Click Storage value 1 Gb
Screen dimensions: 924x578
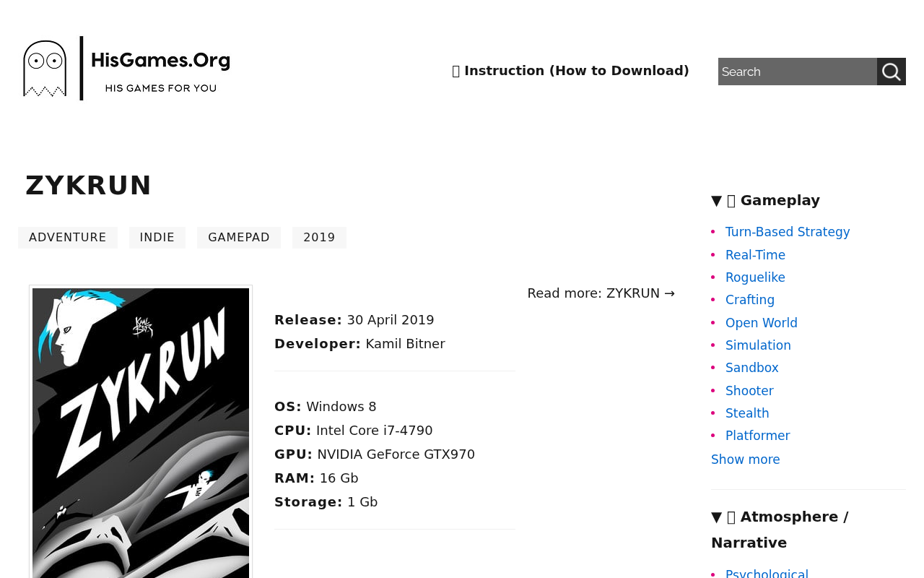point(362,502)
